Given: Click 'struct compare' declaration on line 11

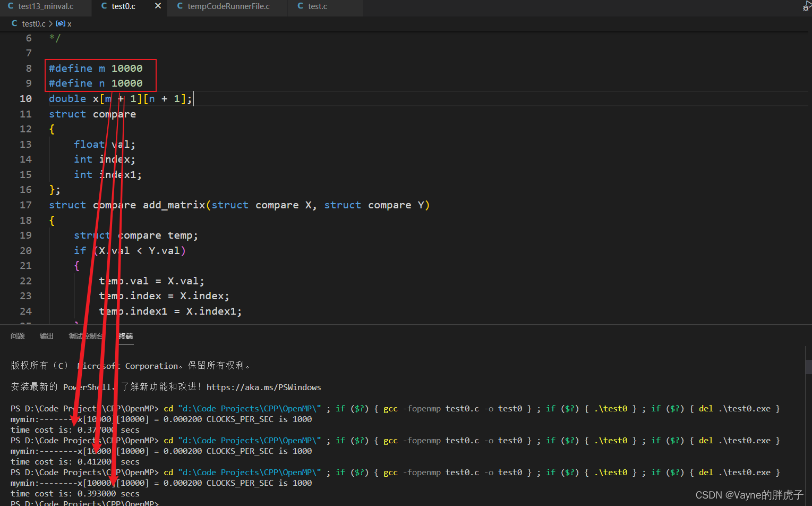Looking at the screenshot, I should [x=92, y=114].
